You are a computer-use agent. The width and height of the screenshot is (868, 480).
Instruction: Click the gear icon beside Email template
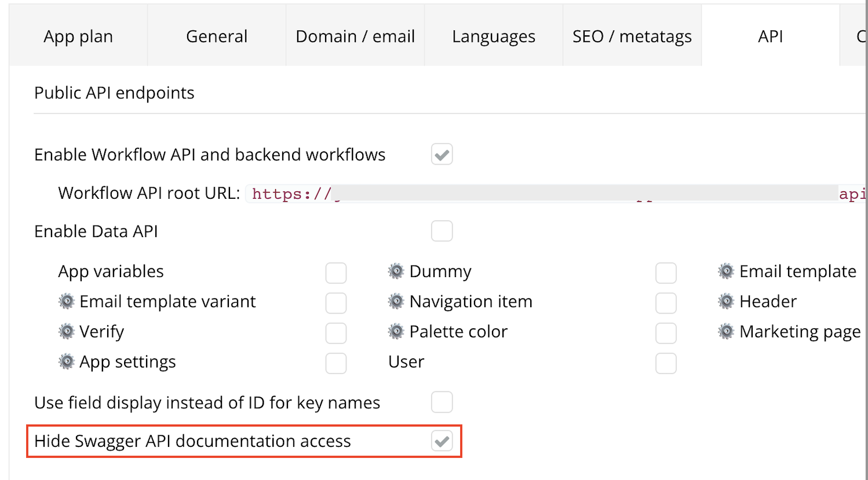tap(725, 271)
